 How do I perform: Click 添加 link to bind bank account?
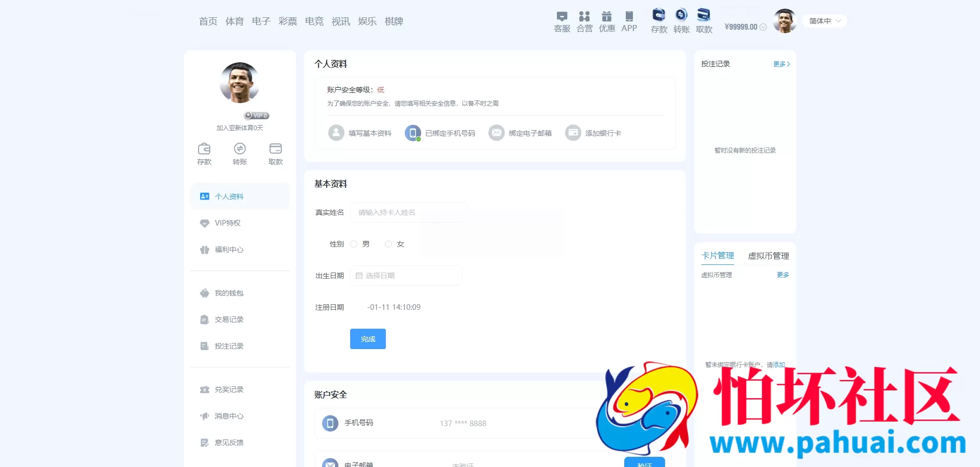coord(779,364)
